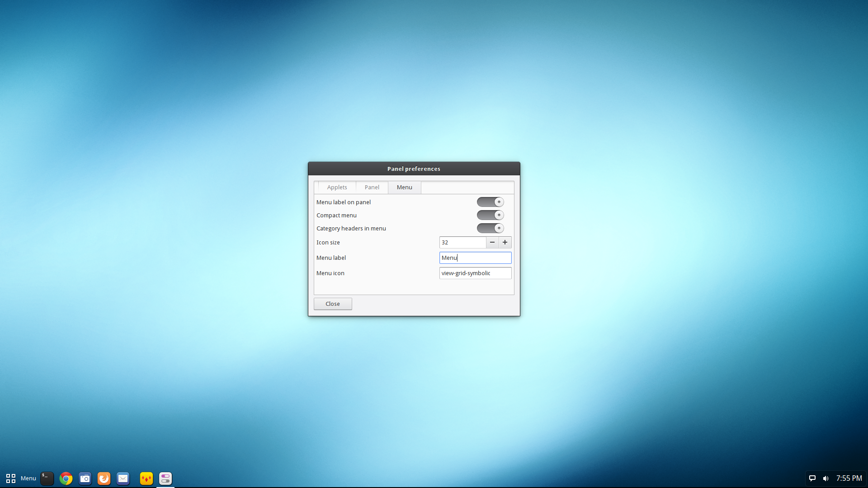Toggle Menu label on panel switch
Image resolution: width=868 pixels, height=488 pixels.
click(490, 202)
